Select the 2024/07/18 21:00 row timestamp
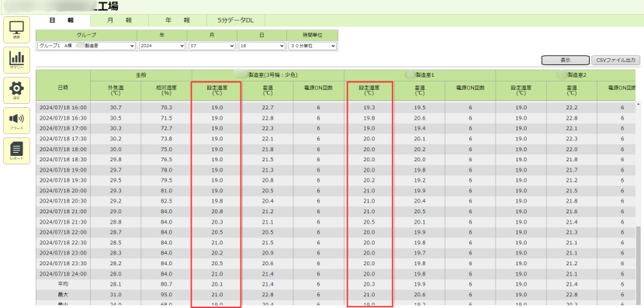The image size is (644, 308). [63, 212]
